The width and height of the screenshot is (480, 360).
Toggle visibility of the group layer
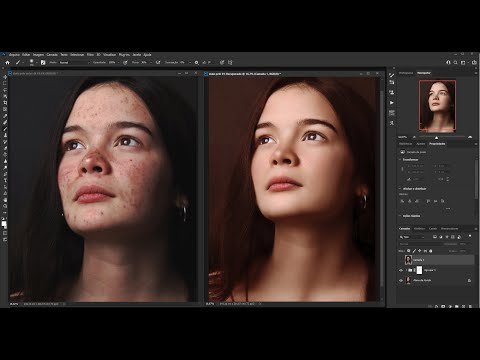401,270
